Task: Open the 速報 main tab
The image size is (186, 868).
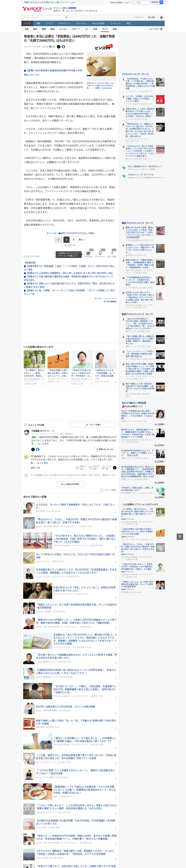Action: 38,24
